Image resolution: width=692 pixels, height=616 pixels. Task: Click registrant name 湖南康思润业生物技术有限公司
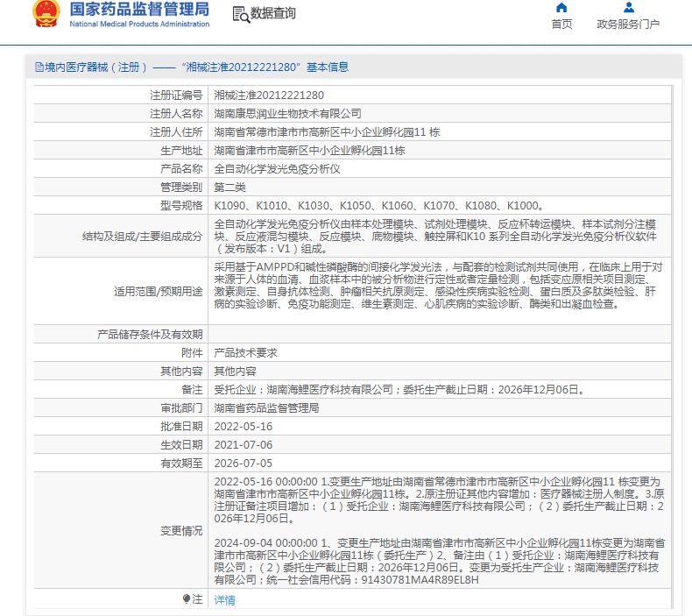tap(287, 113)
